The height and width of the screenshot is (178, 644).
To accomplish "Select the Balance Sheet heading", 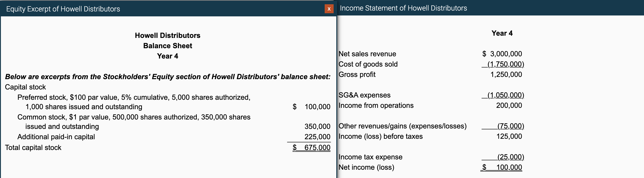I will [x=167, y=46].
